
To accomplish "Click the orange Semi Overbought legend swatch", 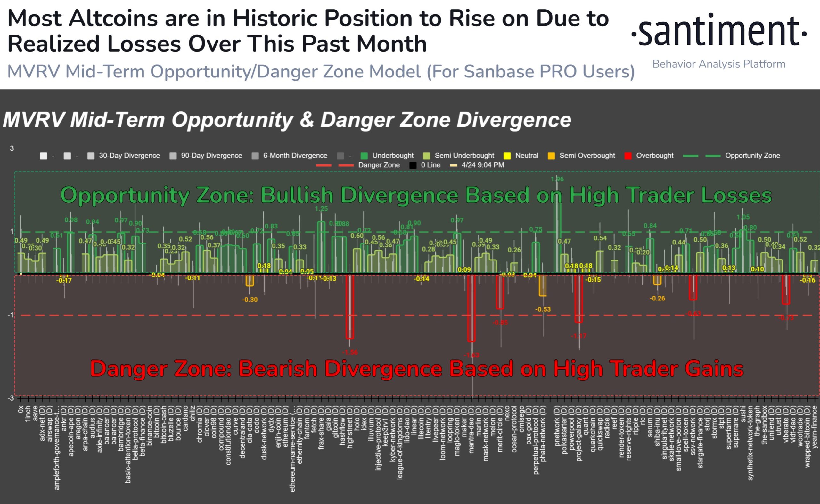I will [x=552, y=156].
